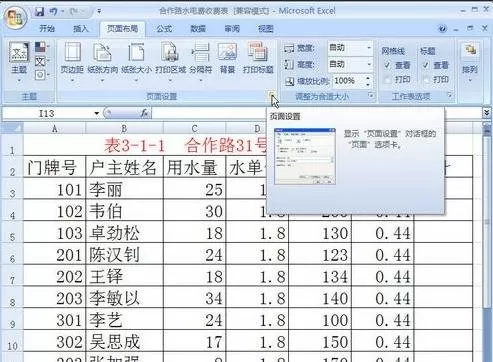Toggle 标题 打印 checkbox
Screen dimensions: 493x362
click(x=426, y=79)
